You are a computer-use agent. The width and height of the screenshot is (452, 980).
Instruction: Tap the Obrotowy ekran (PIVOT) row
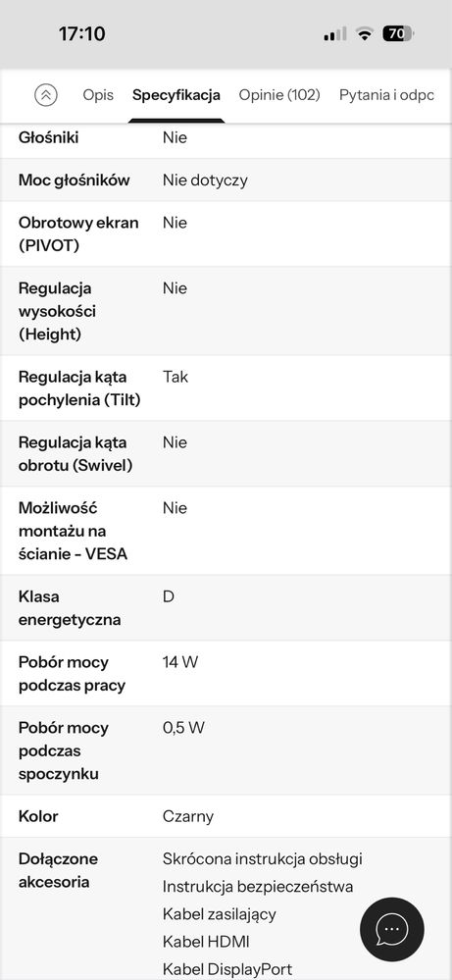[x=226, y=233]
